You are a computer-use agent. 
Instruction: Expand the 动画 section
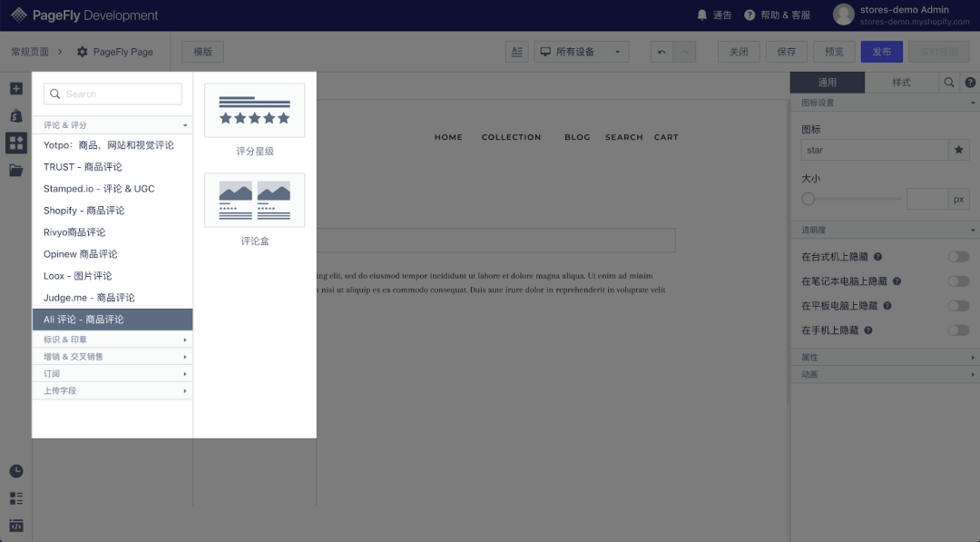pyautogui.click(x=885, y=374)
